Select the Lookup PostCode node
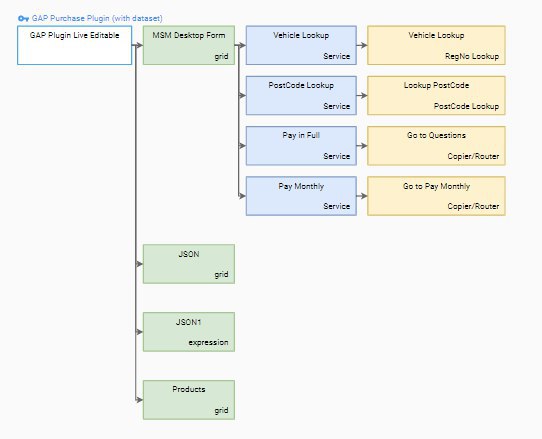542x439 pixels. (x=436, y=95)
